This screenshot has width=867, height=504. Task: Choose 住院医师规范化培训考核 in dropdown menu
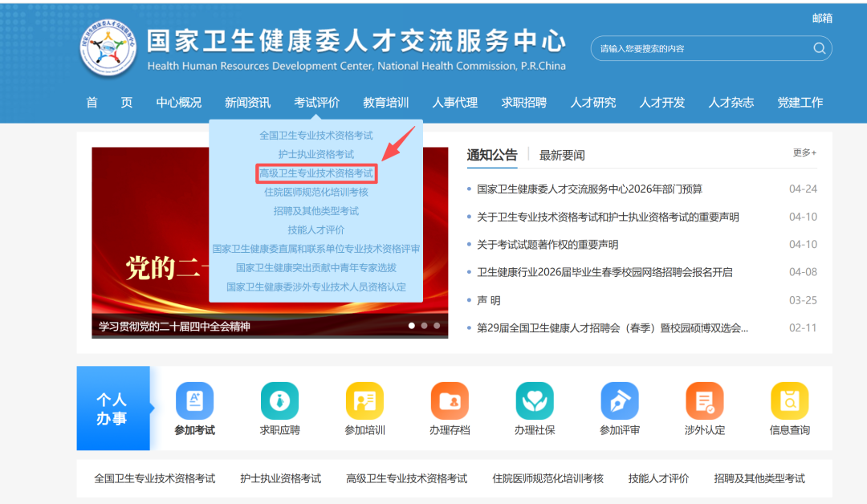(x=316, y=193)
